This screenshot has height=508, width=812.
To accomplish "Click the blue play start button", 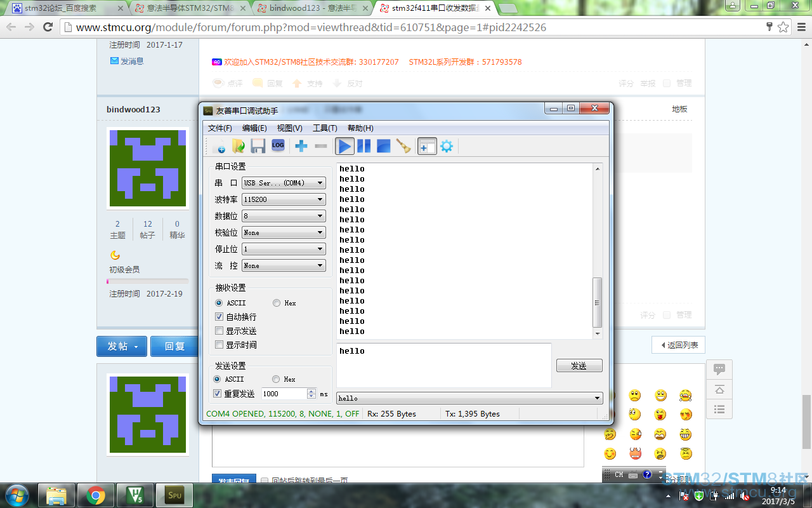I will (344, 146).
